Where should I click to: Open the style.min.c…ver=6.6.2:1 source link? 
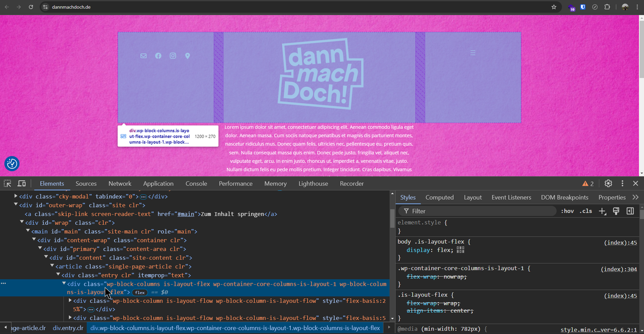pos(599,329)
